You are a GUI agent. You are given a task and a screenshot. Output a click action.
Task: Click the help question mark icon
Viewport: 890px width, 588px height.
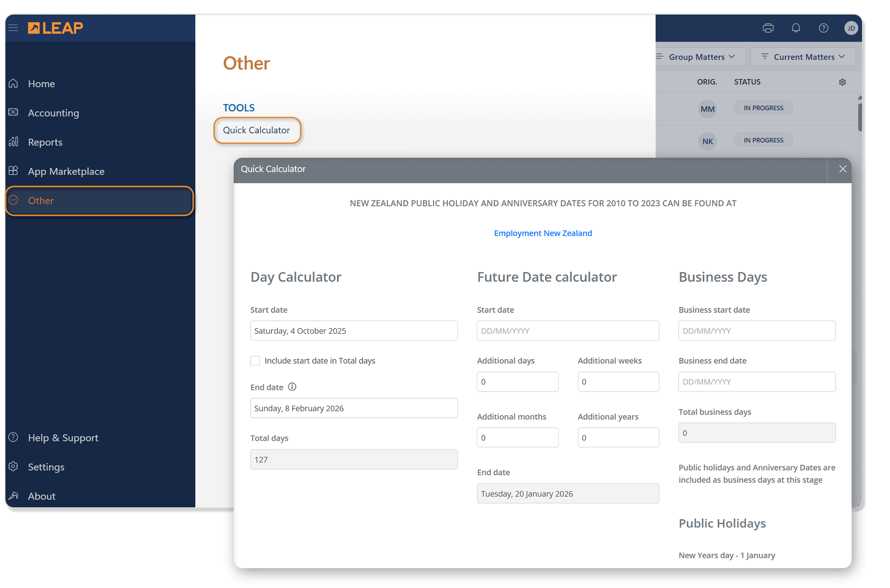pos(823,28)
